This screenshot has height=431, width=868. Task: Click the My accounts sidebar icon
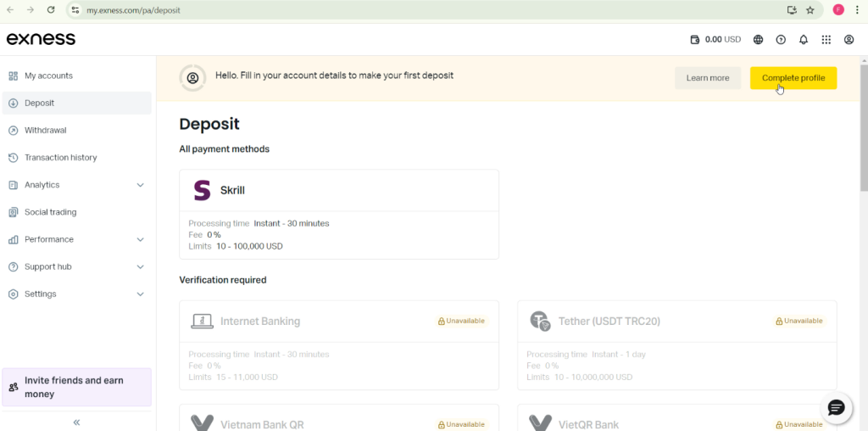click(x=14, y=76)
